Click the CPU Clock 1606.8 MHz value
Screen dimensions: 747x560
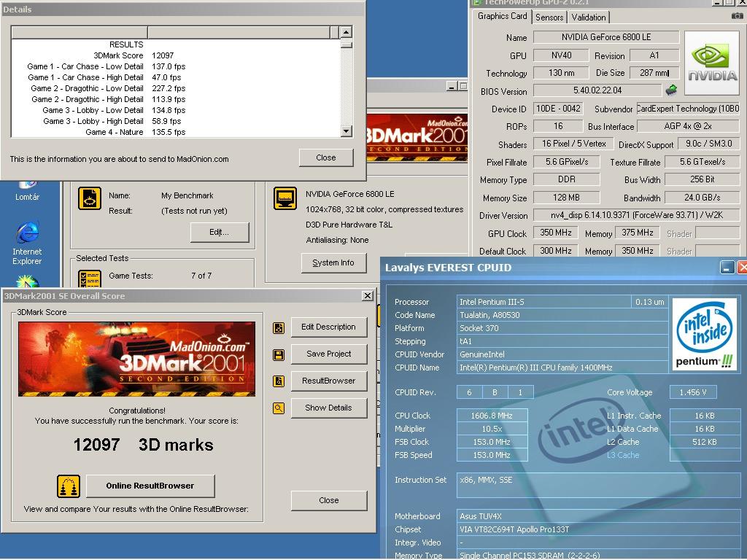(492, 416)
